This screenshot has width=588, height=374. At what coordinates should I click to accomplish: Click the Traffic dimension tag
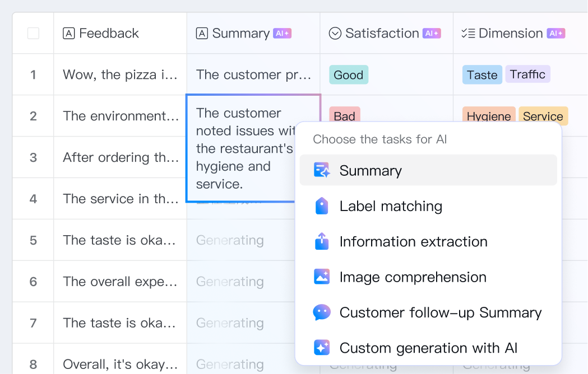pyautogui.click(x=527, y=74)
